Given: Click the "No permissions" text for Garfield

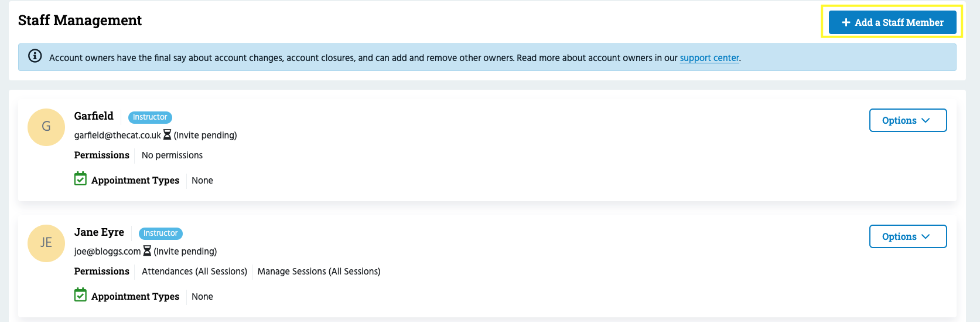Looking at the screenshot, I should click(x=172, y=155).
